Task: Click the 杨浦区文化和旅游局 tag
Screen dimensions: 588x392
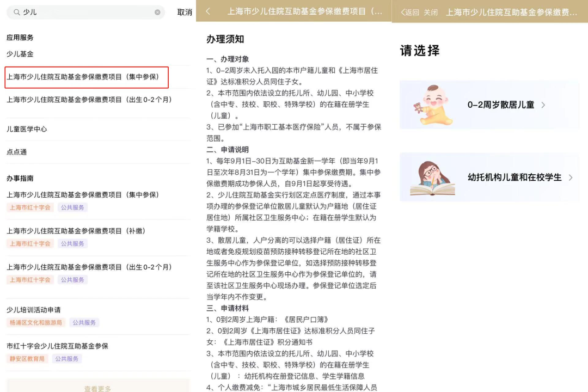Action: [35, 322]
